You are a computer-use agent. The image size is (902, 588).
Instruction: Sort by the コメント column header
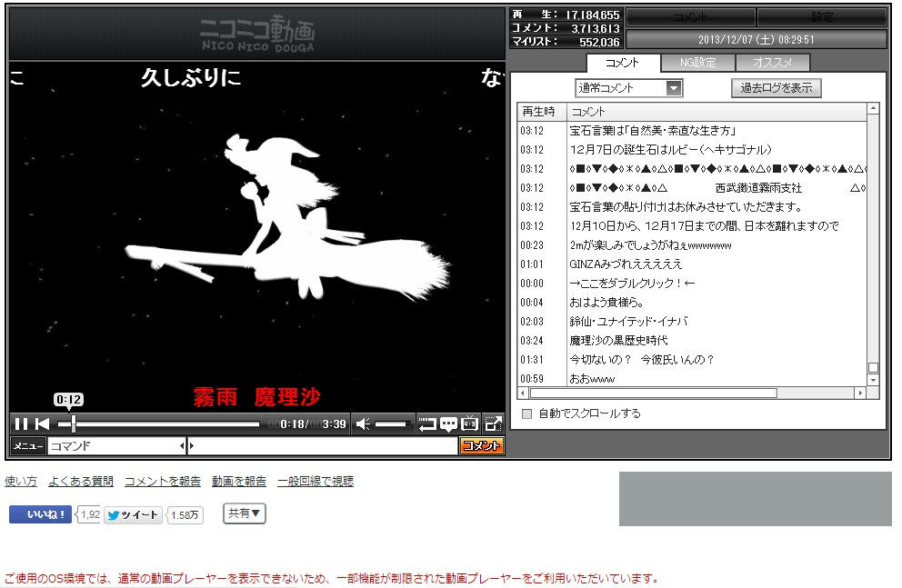pyautogui.click(x=717, y=112)
